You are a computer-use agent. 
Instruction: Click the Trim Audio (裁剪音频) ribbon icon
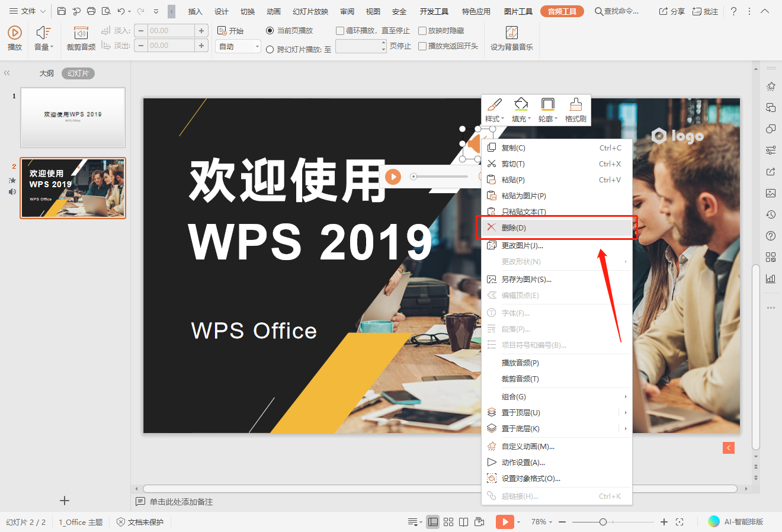(x=81, y=33)
